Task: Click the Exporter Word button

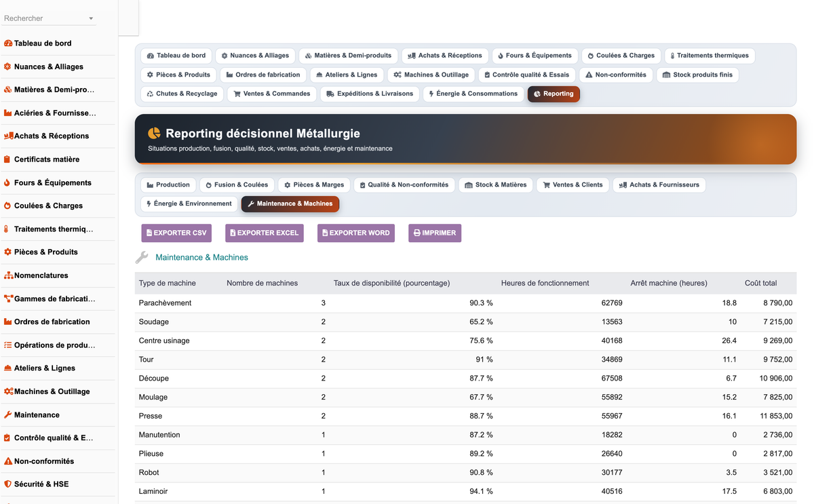Action: pos(356,233)
